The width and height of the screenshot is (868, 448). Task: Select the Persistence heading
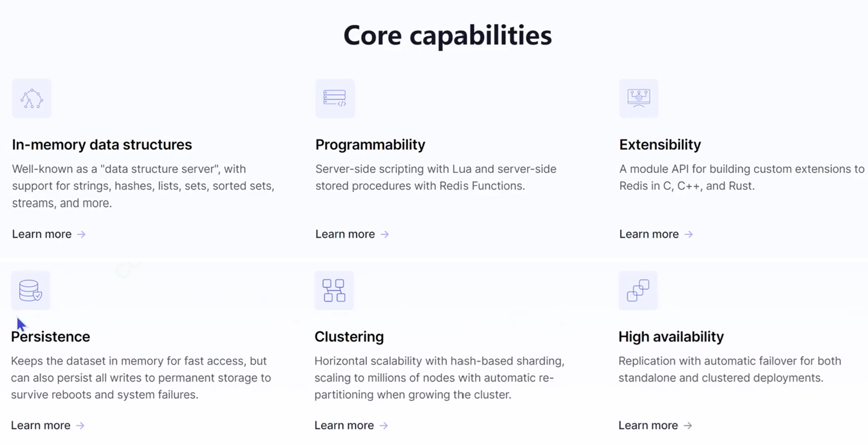(51, 336)
